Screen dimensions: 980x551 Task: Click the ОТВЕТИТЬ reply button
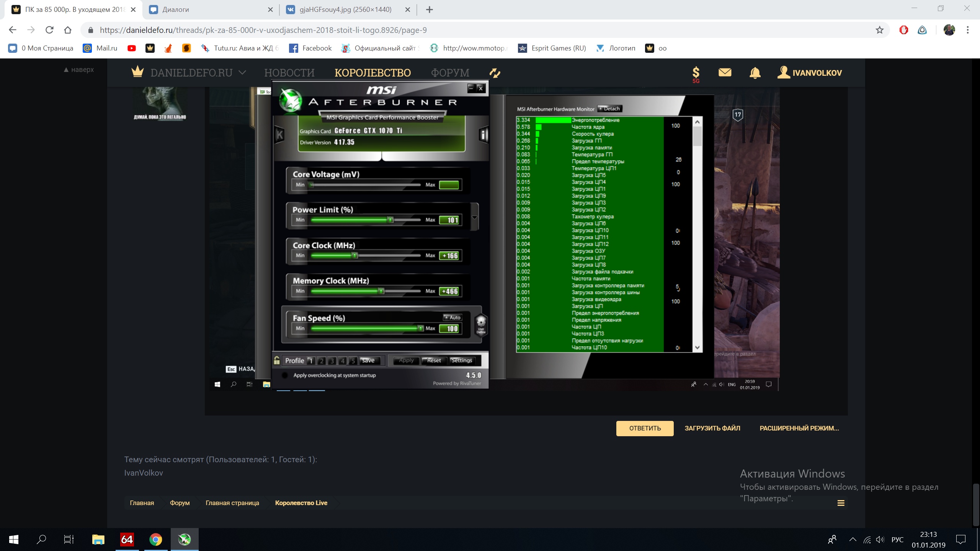[x=645, y=428]
